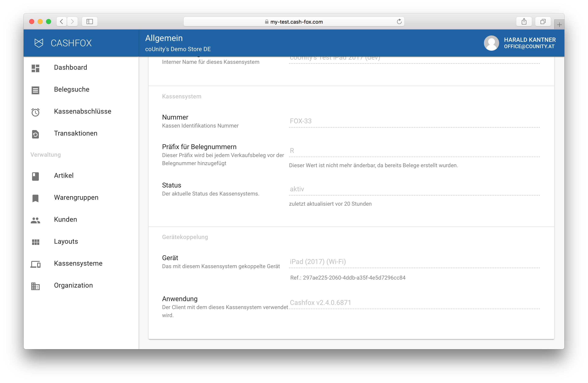Click the Safari share button
Screen dimensions: 588x383
[524, 22]
